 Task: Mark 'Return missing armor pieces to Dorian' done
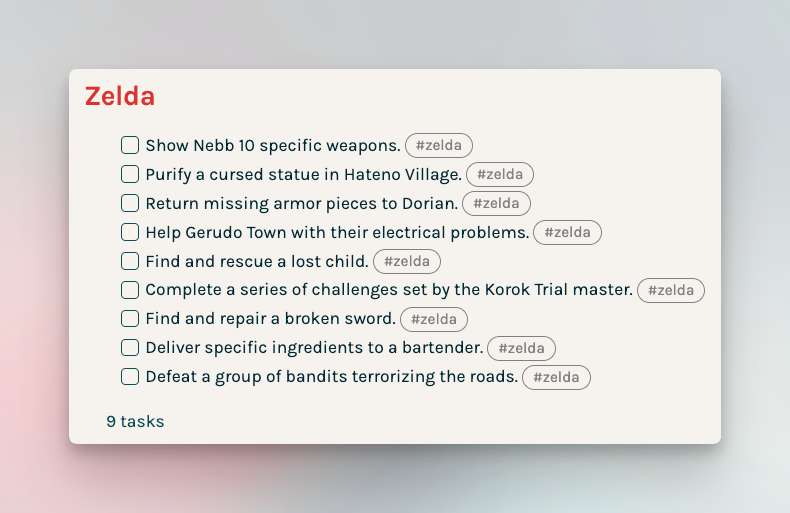click(130, 203)
